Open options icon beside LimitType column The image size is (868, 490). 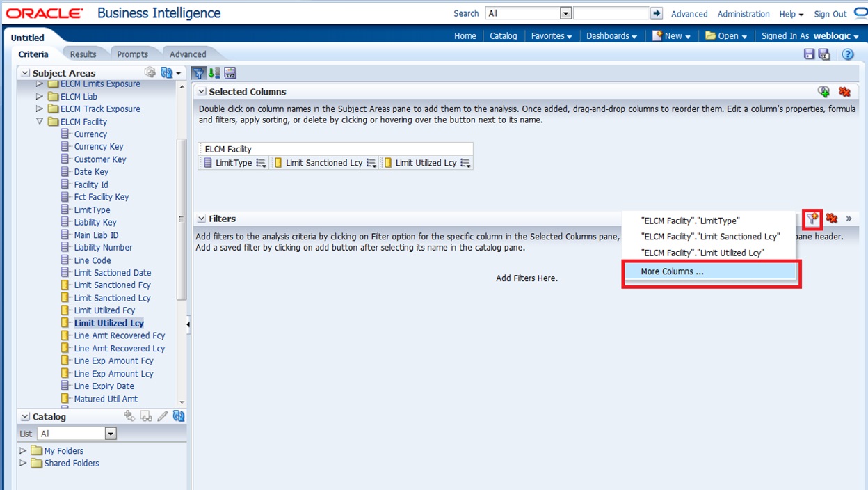point(262,163)
